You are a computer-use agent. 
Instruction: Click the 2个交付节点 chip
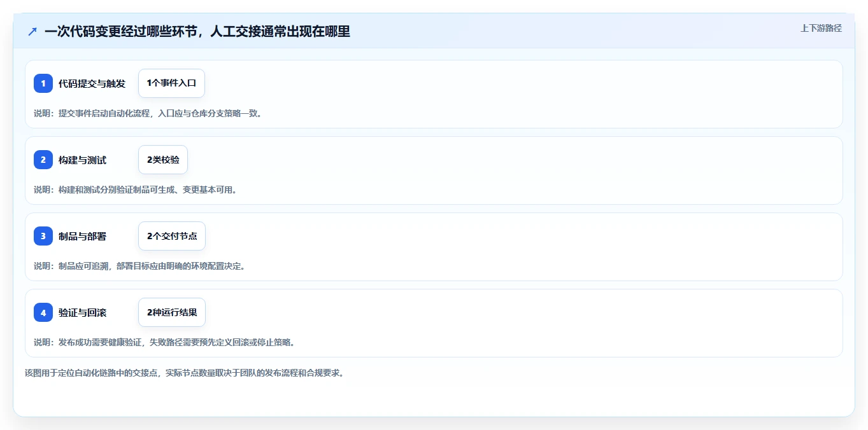pyautogui.click(x=172, y=236)
